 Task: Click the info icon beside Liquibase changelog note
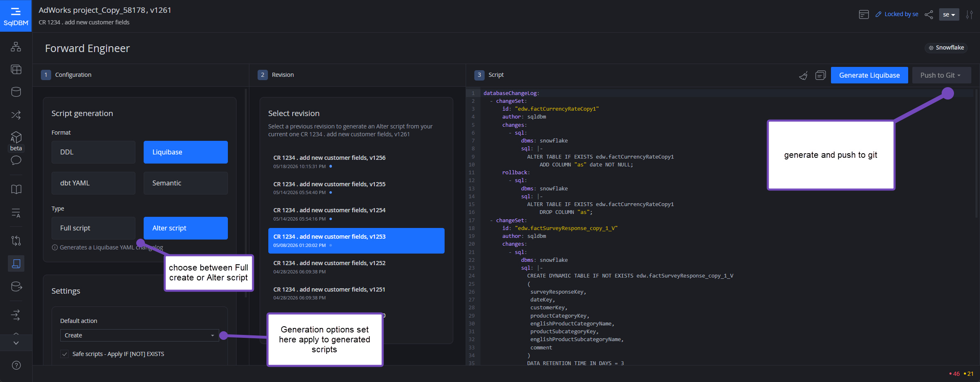(x=54, y=247)
